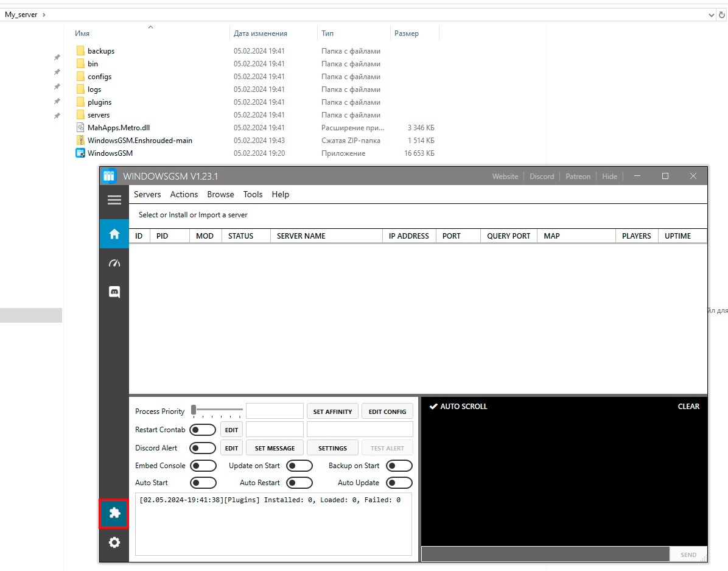The image size is (728, 571).
Task: Click the crontab field next to EDIT
Action: click(x=275, y=429)
